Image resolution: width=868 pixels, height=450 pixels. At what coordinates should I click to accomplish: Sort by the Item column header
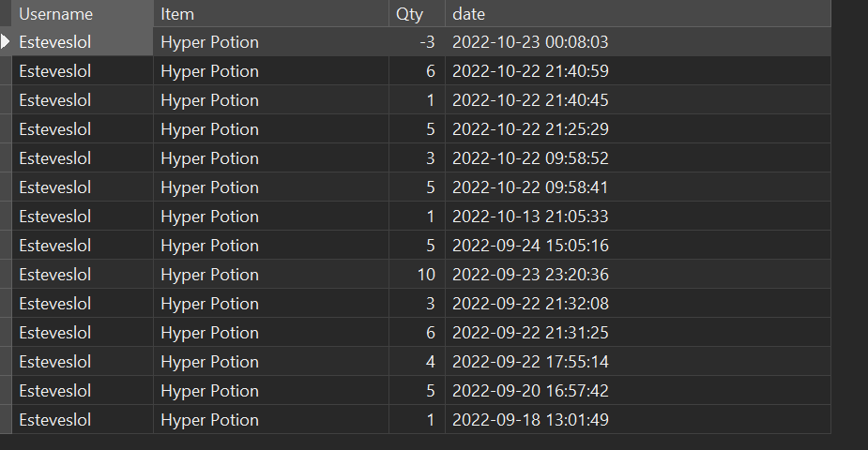coord(271,13)
